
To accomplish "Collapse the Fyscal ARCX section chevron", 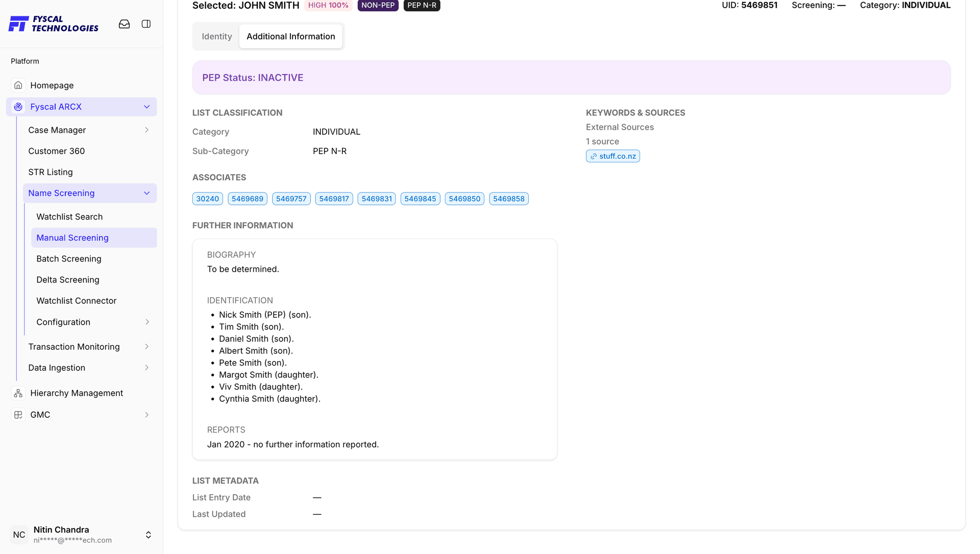I will click(147, 107).
